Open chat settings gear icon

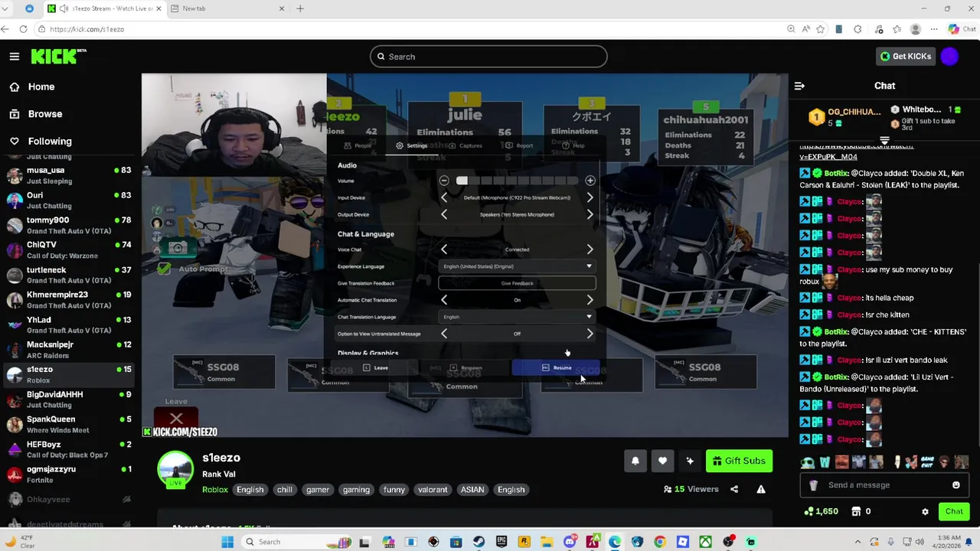point(925,511)
